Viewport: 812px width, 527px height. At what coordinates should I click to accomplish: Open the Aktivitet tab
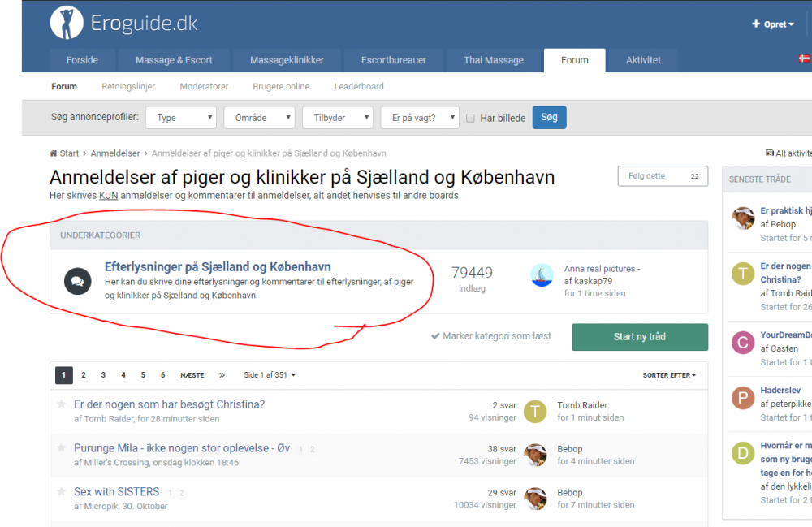click(x=643, y=60)
